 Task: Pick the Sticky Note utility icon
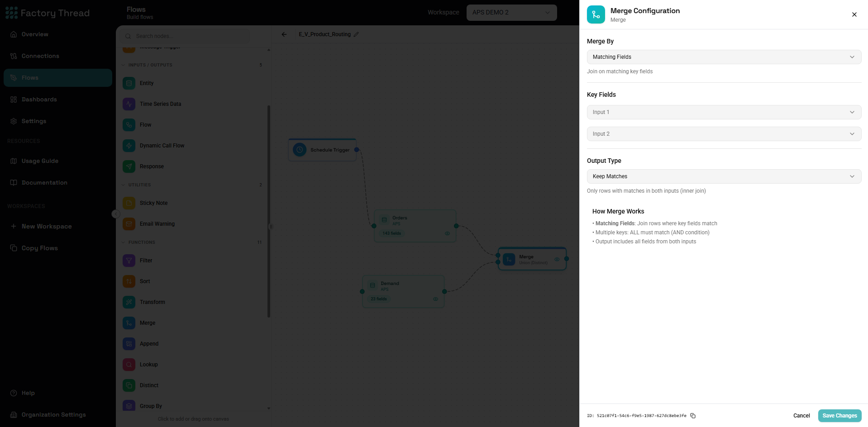(x=129, y=203)
